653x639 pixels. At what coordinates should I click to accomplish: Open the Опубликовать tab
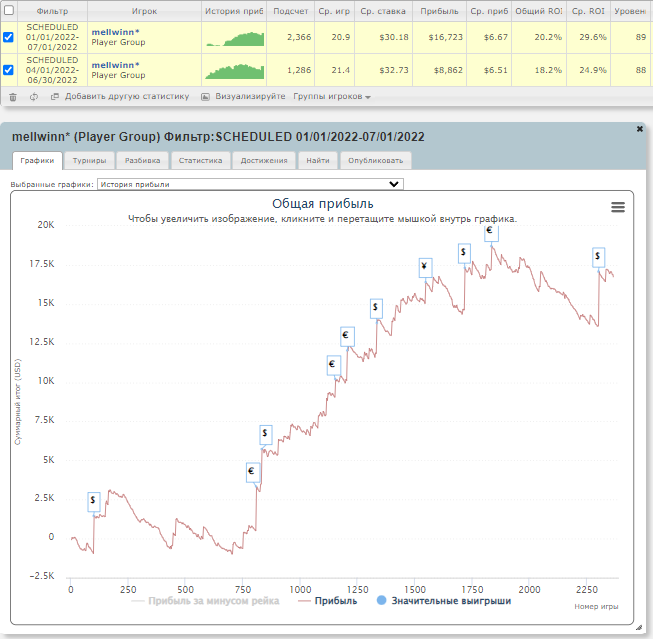(376, 161)
